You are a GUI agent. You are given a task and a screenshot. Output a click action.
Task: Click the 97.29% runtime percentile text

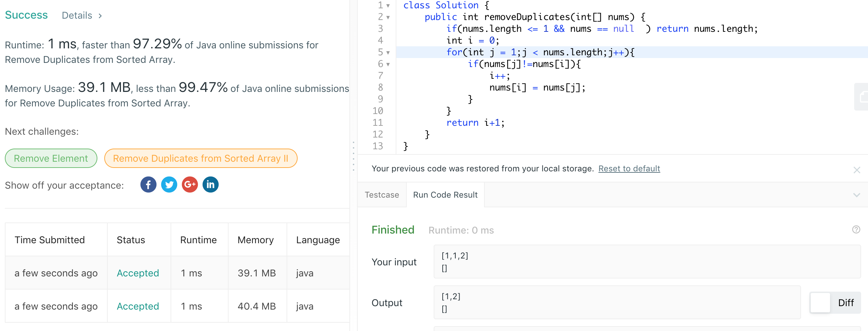157,44
